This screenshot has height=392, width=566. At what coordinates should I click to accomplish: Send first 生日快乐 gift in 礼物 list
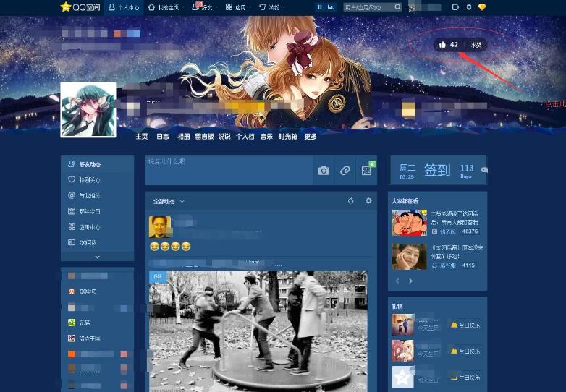coord(465,325)
